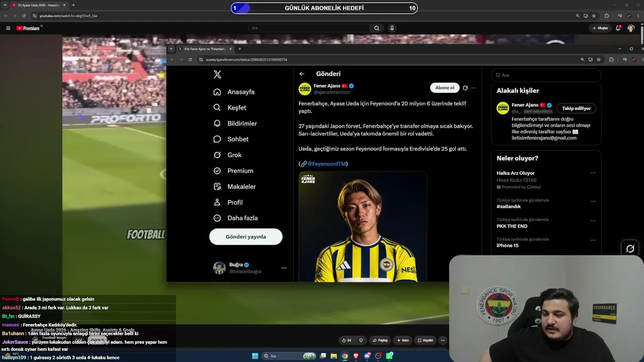Like the YouTube video with 34 likes

346,340
